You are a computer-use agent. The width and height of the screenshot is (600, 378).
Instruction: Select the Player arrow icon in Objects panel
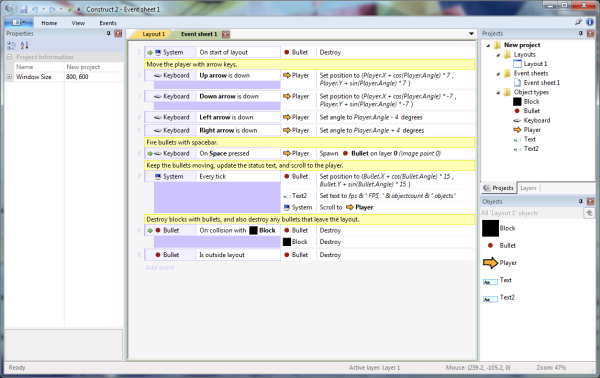(490, 263)
